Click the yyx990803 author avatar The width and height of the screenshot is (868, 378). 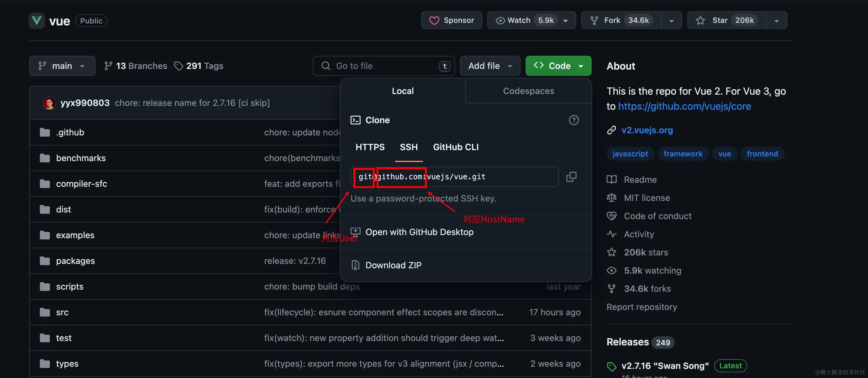pyautogui.click(x=49, y=103)
